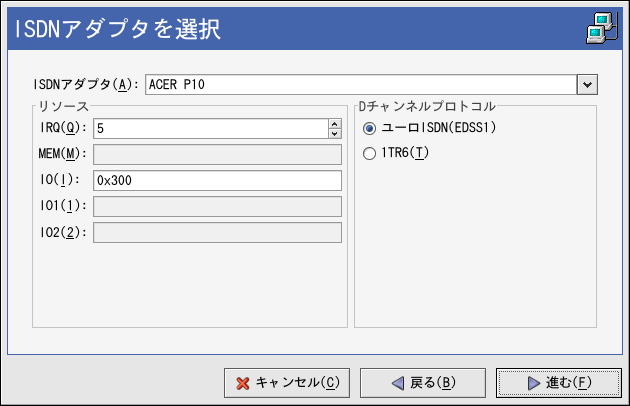Open the ISDNアダプタ dropdown arrow
630x406 pixels.
587,84
